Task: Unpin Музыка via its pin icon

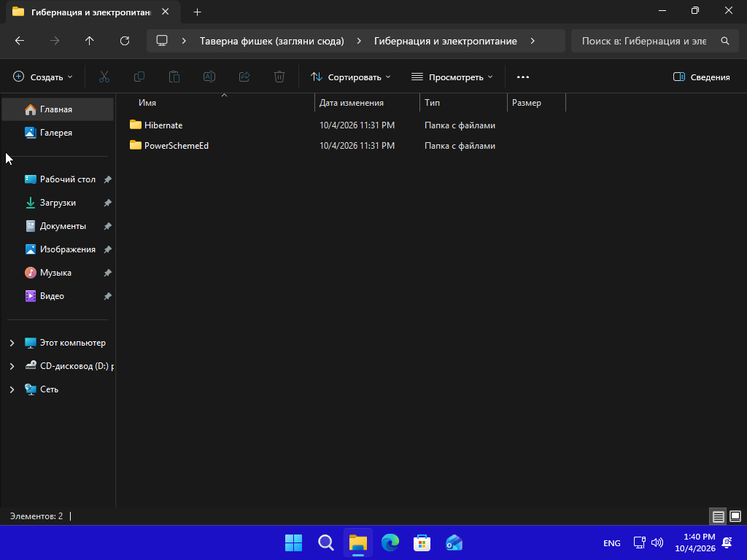Action: pos(108,273)
